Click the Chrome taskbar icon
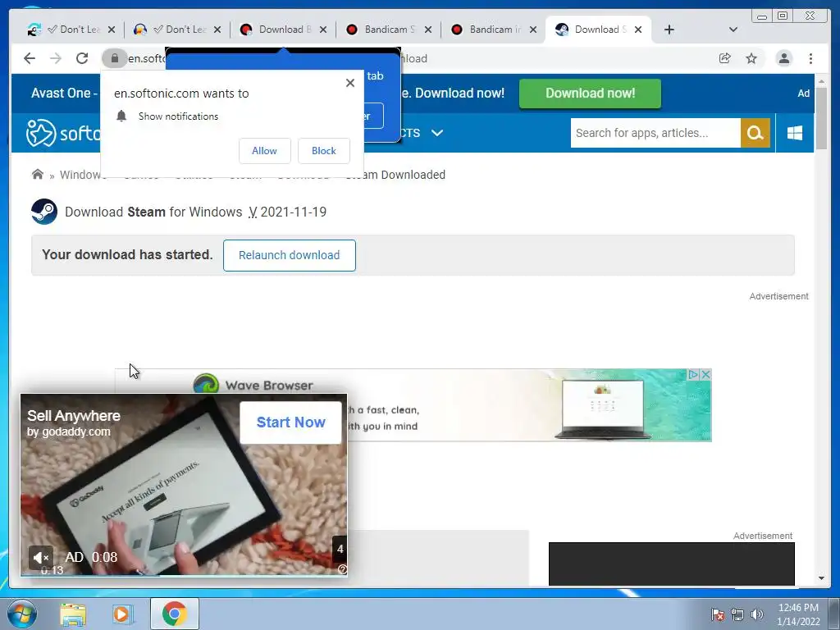 click(x=174, y=614)
